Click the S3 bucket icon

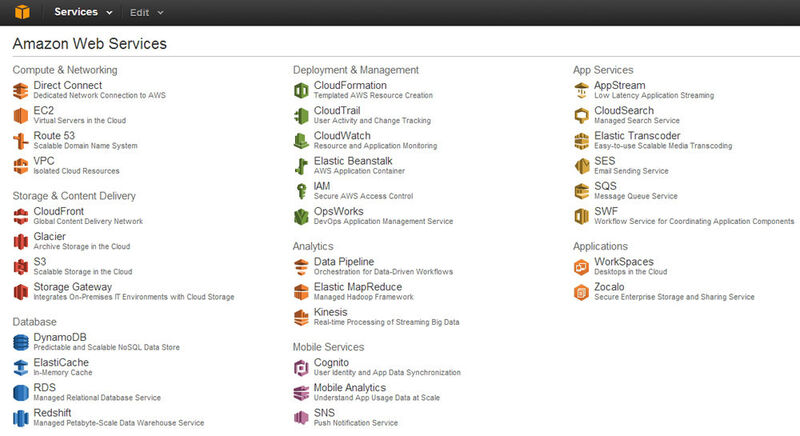[x=20, y=267]
